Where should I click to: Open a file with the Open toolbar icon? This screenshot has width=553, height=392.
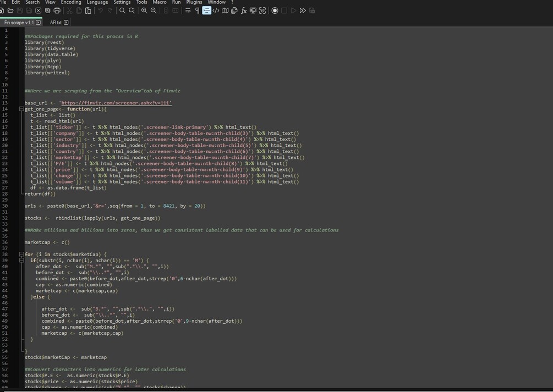pyautogui.click(x=10, y=10)
